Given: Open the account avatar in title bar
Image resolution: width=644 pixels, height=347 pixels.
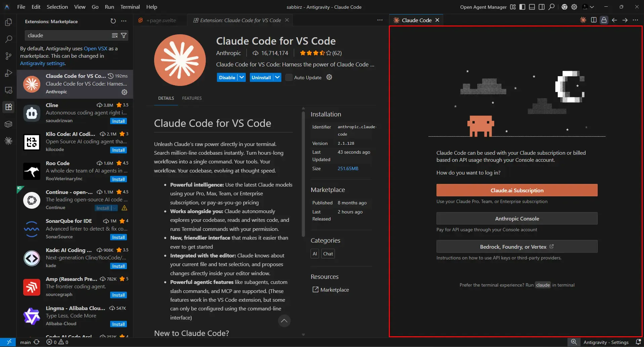Looking at the screenshot, I should click(x=585, y=7).
